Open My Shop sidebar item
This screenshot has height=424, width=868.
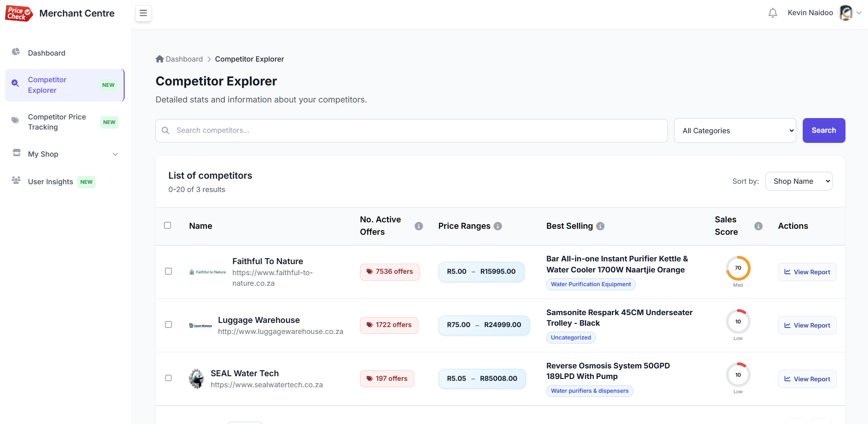pos(65,154)
